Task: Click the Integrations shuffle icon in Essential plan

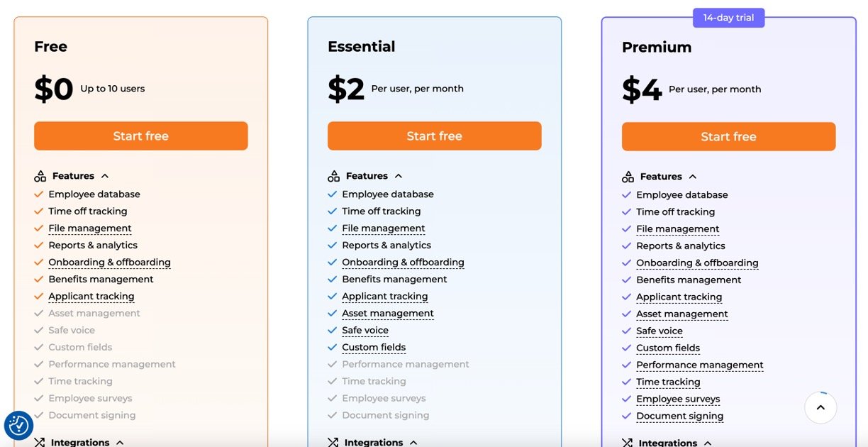Action: 333,442
